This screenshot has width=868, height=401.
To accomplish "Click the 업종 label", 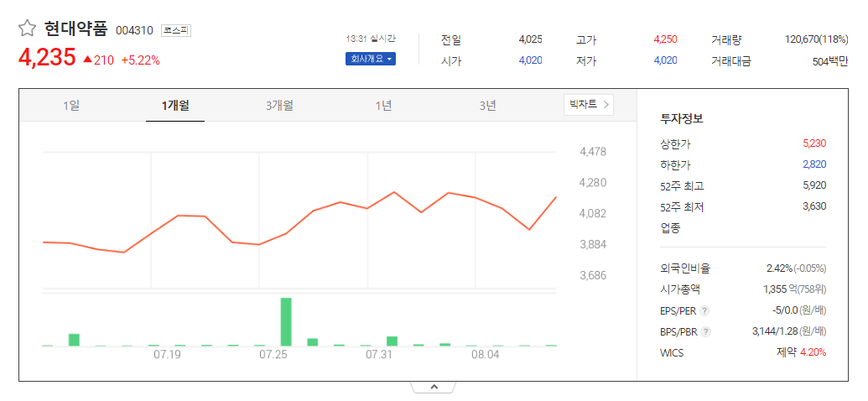I will click(670, 228).
